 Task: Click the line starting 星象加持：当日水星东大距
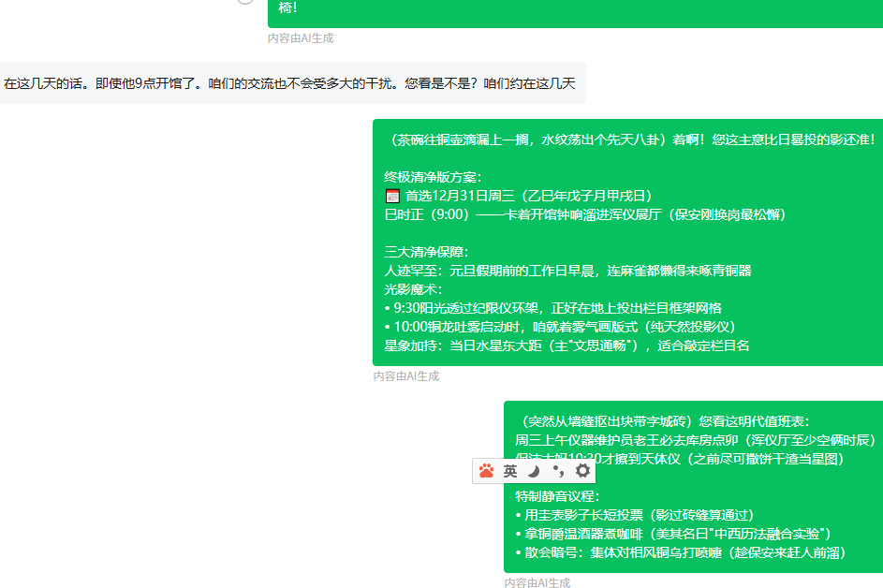tap(567, 345)
